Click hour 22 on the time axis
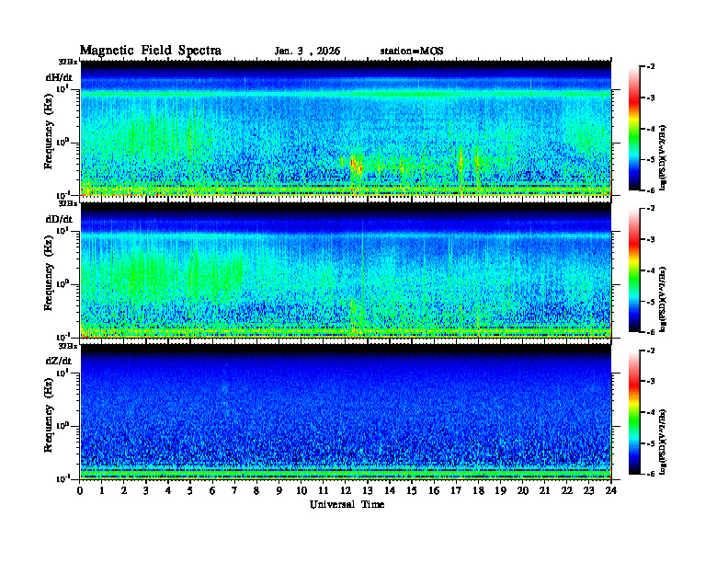 [566, 491]
